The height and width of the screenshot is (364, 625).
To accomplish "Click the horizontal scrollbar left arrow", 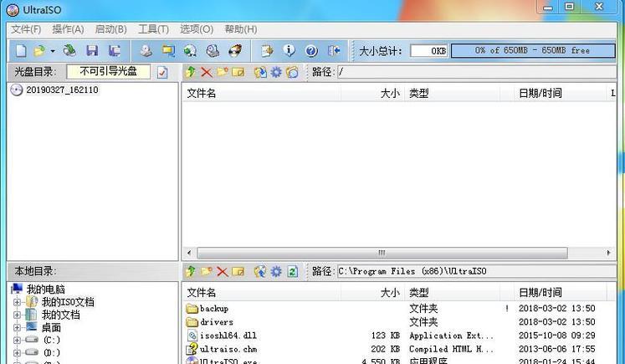I will (x=189, y=253).
